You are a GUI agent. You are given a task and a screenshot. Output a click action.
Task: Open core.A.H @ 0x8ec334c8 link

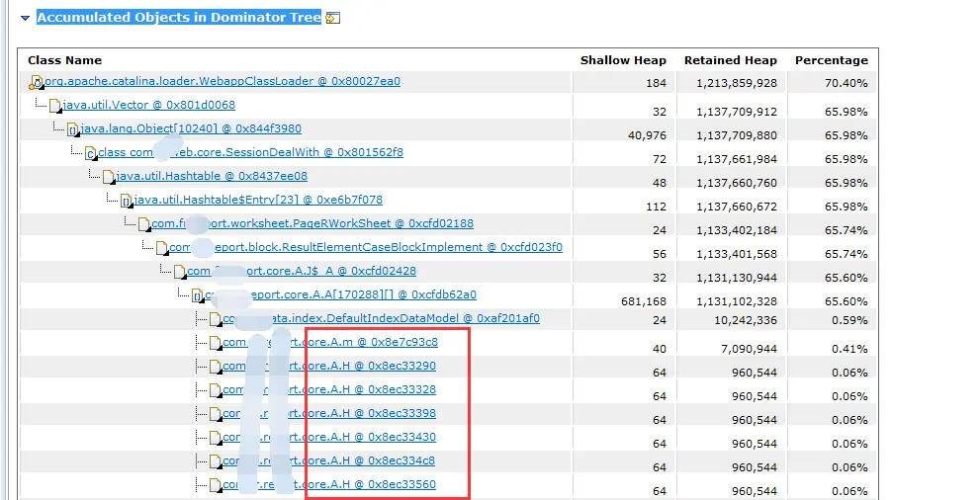click(329, 460)
